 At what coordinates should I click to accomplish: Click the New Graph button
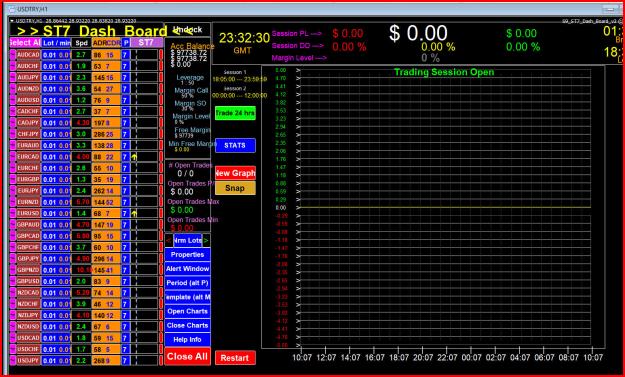click(x=235, y=173)
